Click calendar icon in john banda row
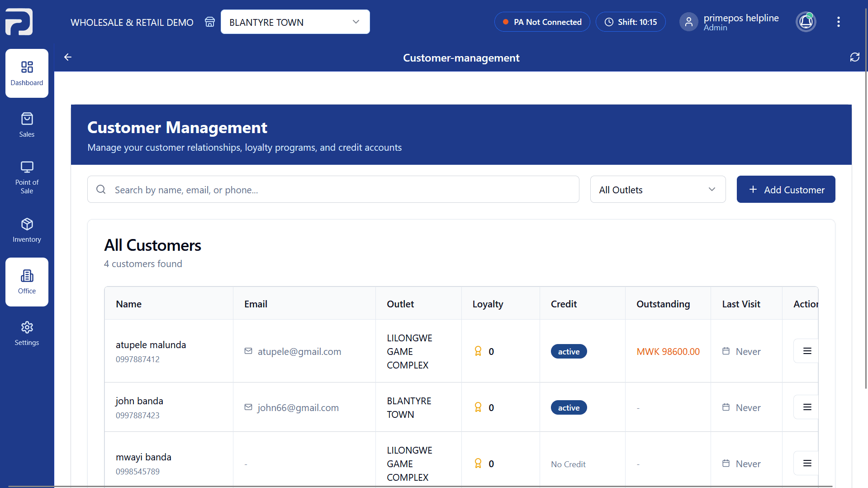Viewport: 868px width, 488px height. click(726, 407)
